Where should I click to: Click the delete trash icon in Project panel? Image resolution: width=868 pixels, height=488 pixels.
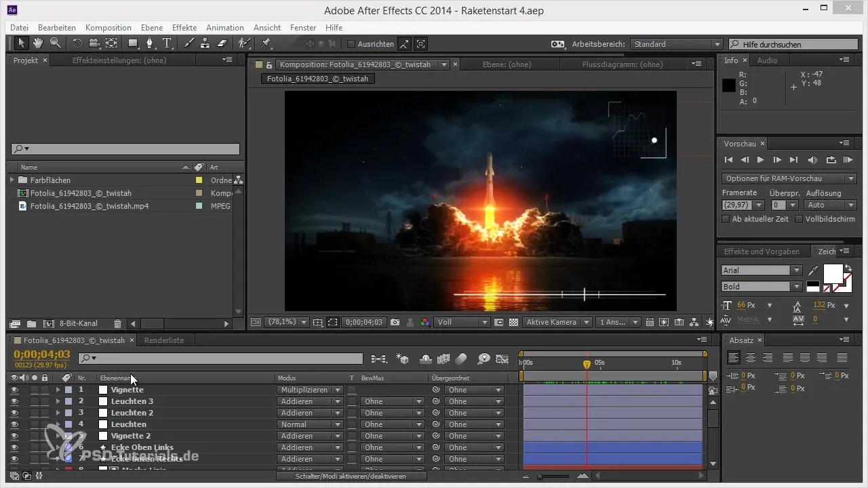tap(117, 324)
